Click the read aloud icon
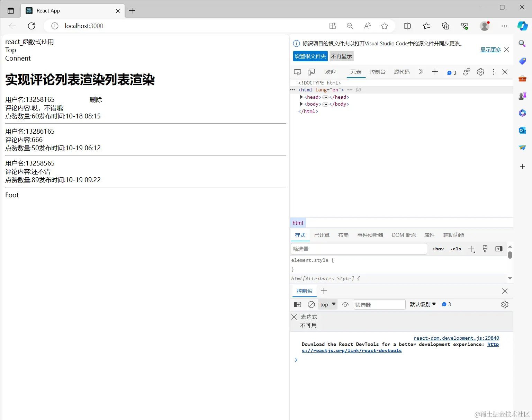This screenshot has height=420, width=532. tap(367, 26)
